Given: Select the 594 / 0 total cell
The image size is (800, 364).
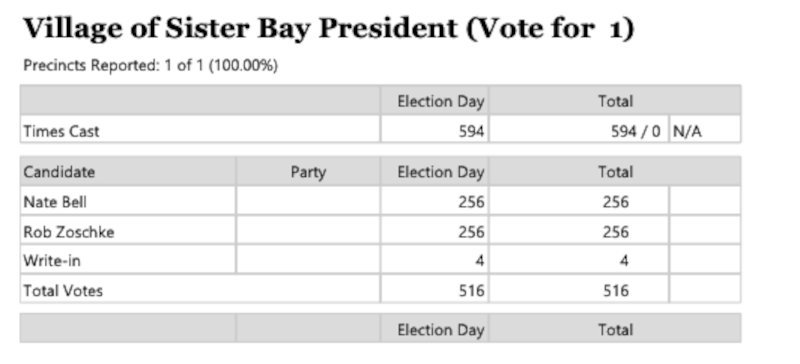Looking at the screenshot, I should point(635,132).
